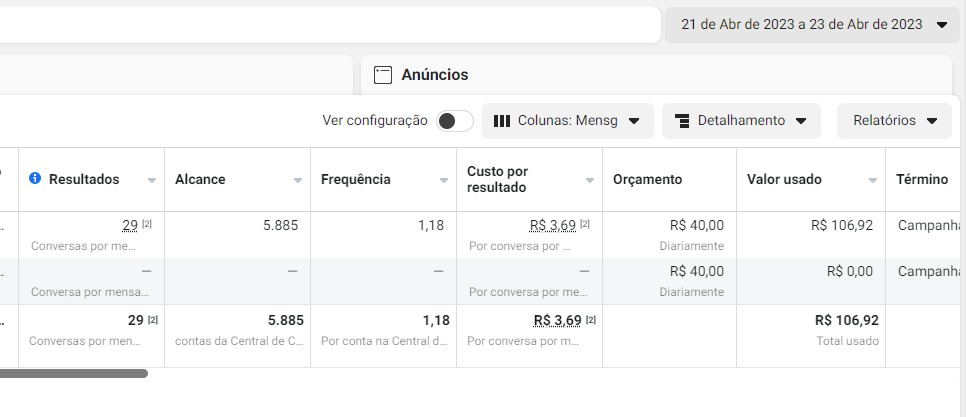Click the Detalhamento breakdown icon

[683, 121]
